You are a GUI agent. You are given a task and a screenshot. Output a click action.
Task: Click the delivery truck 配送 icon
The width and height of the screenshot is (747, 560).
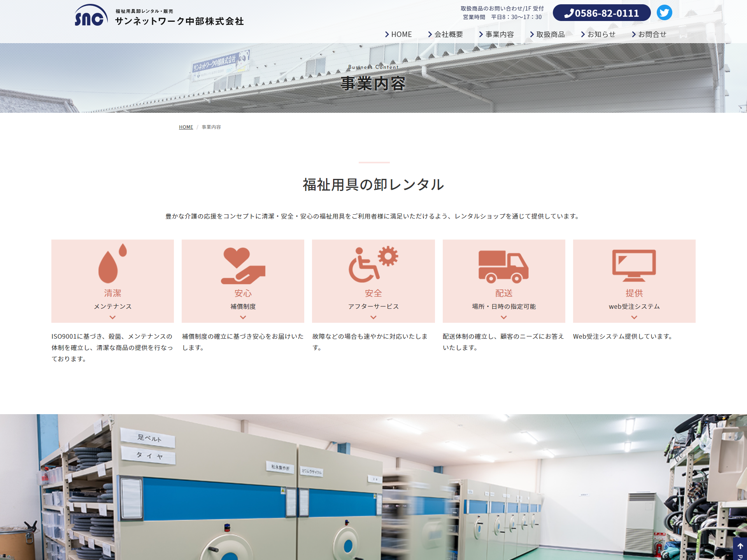(503, 266)
